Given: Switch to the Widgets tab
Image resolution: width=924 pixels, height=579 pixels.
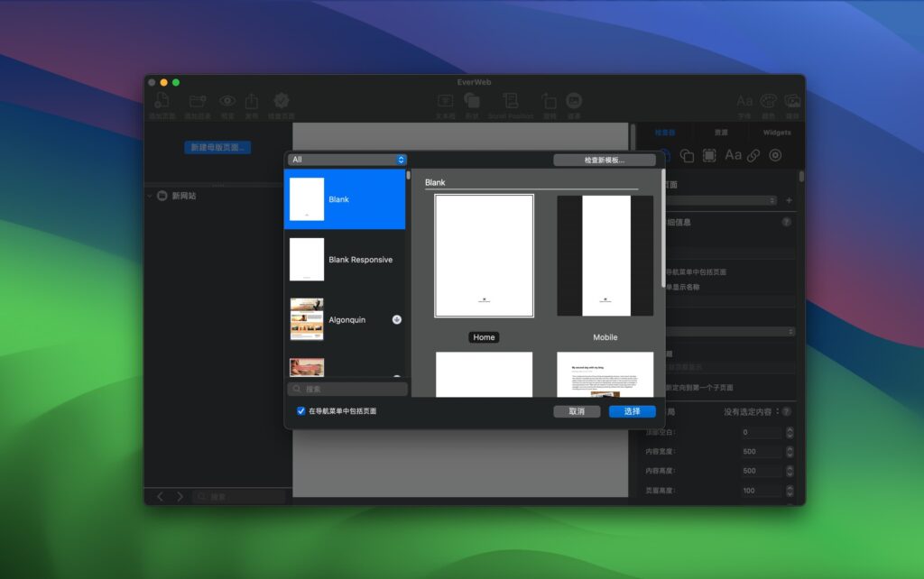Looking at the screenshot, I should click(x=776, y=130).
